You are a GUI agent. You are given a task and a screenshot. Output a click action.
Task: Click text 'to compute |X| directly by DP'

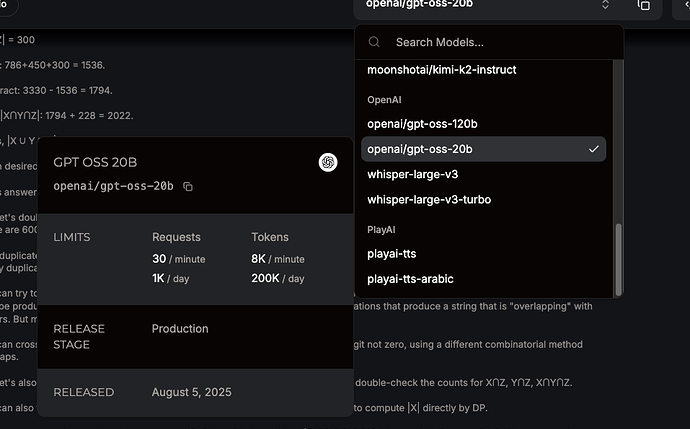(420, 408)
